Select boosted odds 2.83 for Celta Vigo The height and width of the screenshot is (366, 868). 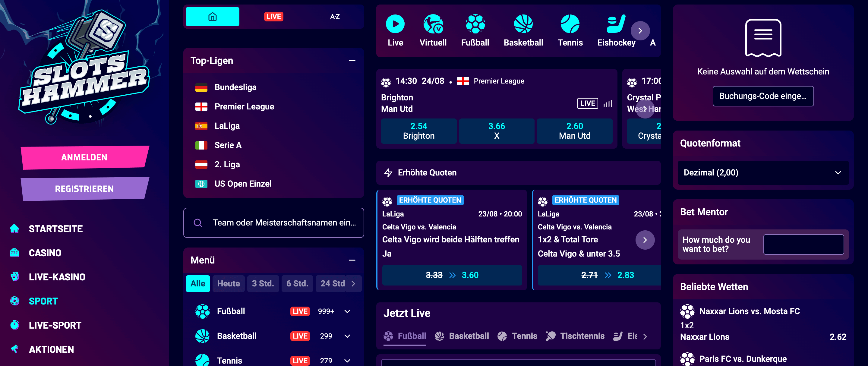coord(599,275)
